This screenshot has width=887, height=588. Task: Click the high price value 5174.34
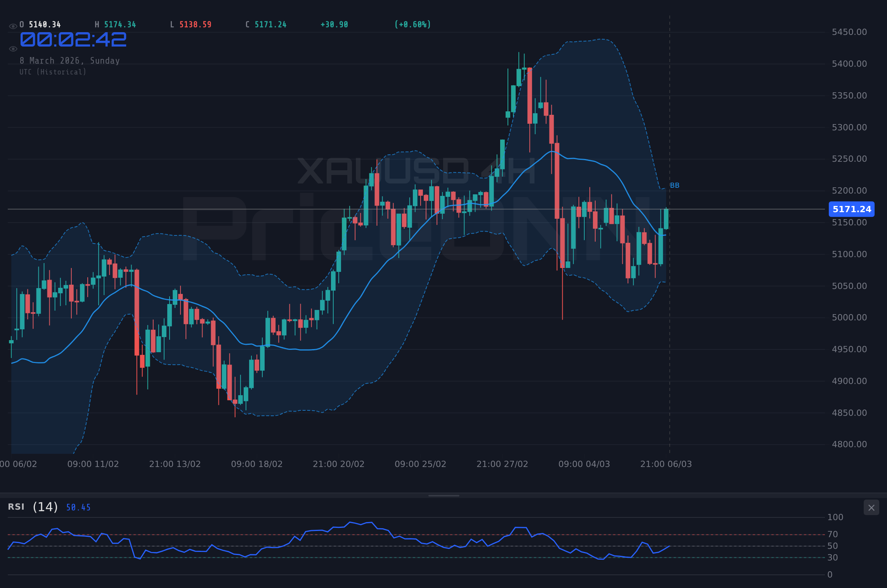pyautogui.click(x=120, y=25)
